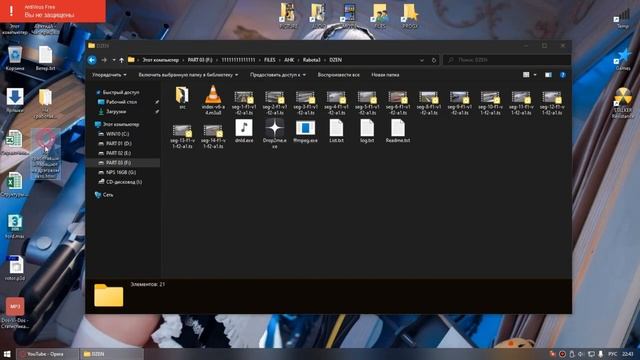Open the VLC index-v6-a4.m3u8 playlist file
The image size is (640, 360).
213,95
